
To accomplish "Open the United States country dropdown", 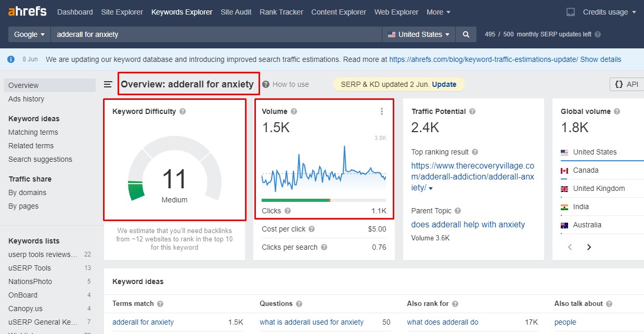I will (x=419, y=34).
